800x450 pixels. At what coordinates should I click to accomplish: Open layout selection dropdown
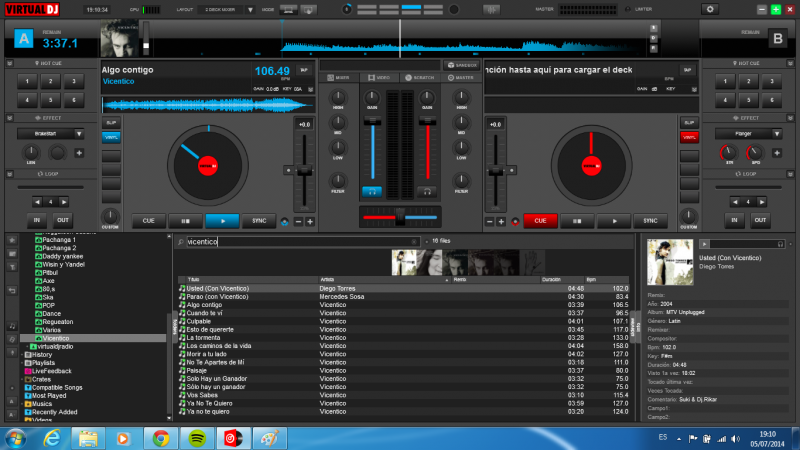[250, 10]
